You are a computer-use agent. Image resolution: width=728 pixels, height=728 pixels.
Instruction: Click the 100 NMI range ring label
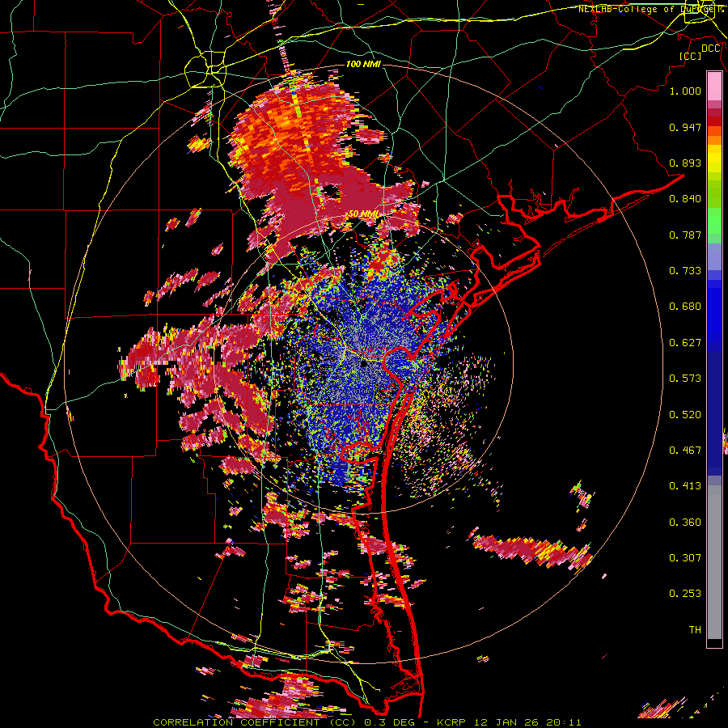point(363,64)
